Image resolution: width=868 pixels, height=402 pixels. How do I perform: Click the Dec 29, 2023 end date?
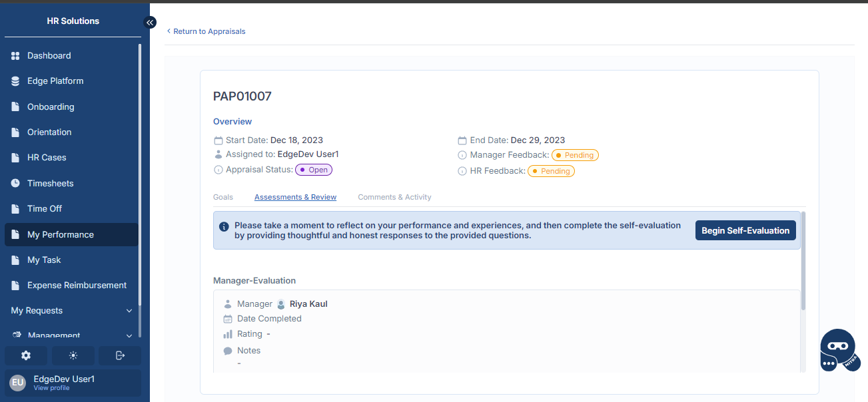(x=538, y=140)
